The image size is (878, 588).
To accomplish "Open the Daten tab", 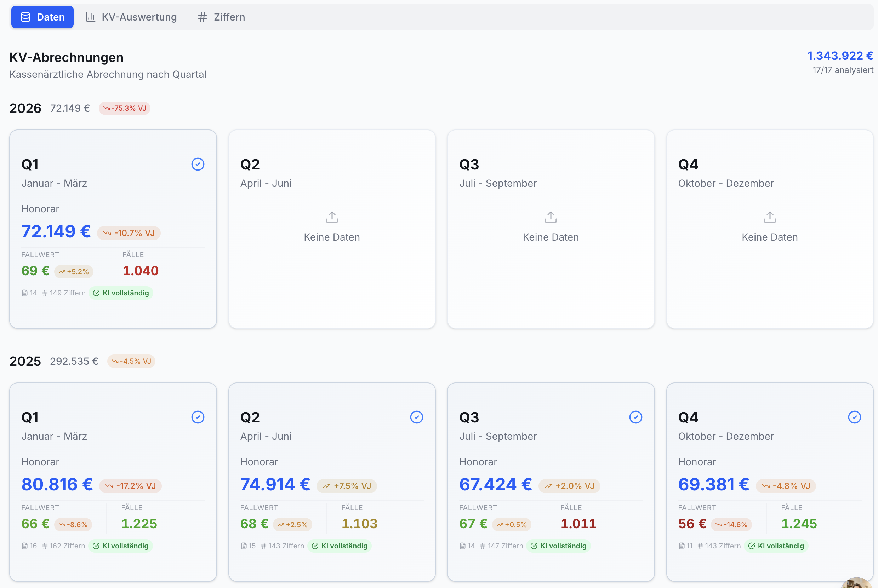I will coord(42,17).
